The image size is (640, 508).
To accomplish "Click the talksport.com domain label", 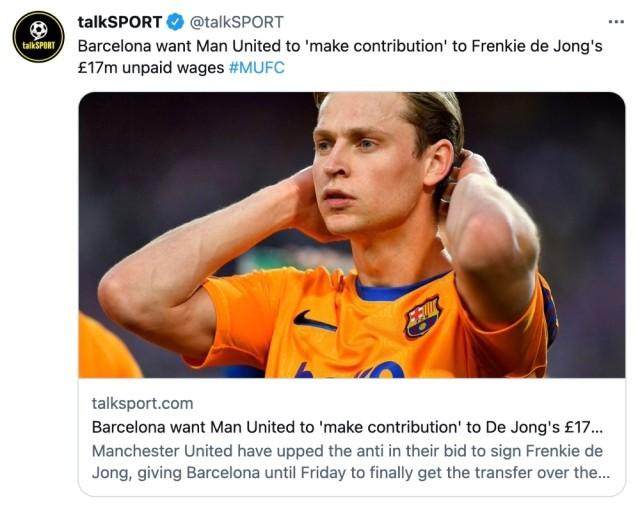I will click(142, 403).
